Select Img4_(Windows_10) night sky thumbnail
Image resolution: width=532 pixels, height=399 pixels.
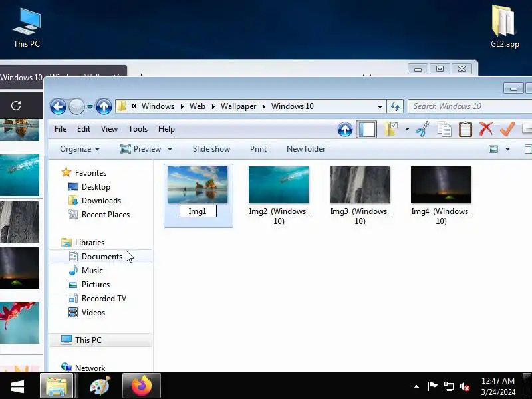[x=441, y=185]
